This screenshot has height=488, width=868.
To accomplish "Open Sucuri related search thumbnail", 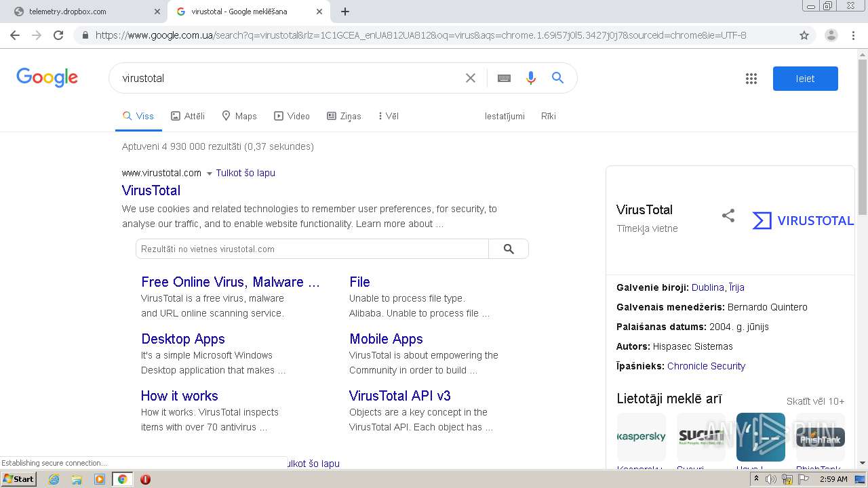I will click(x=701, y=437).
